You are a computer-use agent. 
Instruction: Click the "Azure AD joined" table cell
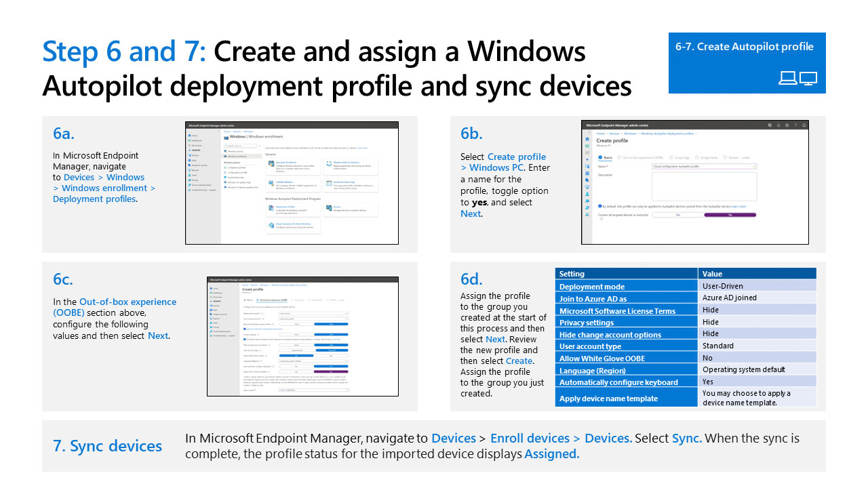[x=757, y=298]
